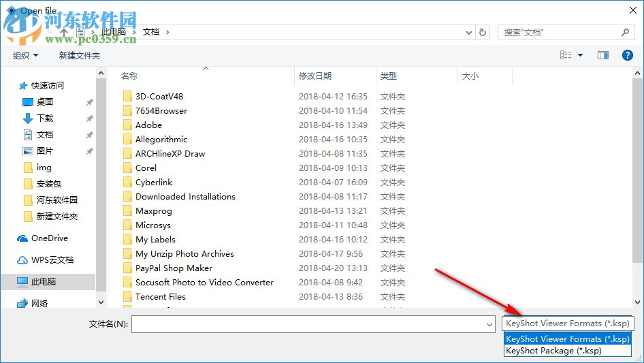Change view layout icon
This screenshot has width=644, height=363.
coord(566,55)
